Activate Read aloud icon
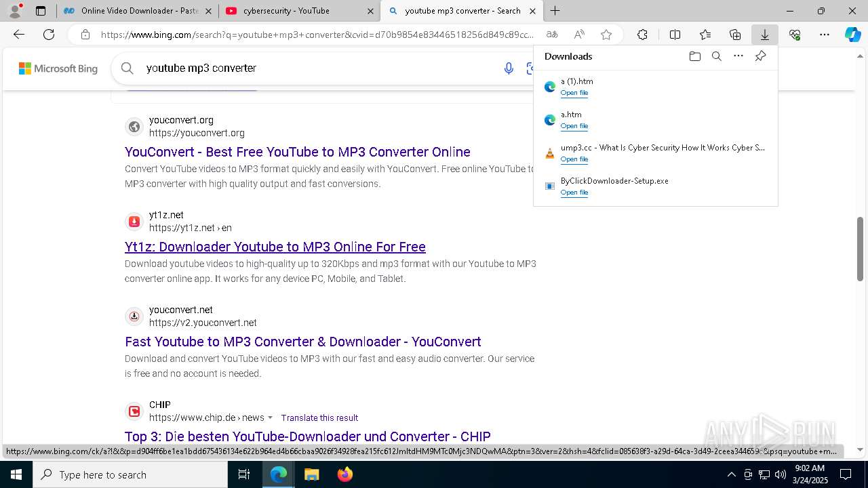The height and width of the screenshot is (488, 868). [x=579, y=35]
